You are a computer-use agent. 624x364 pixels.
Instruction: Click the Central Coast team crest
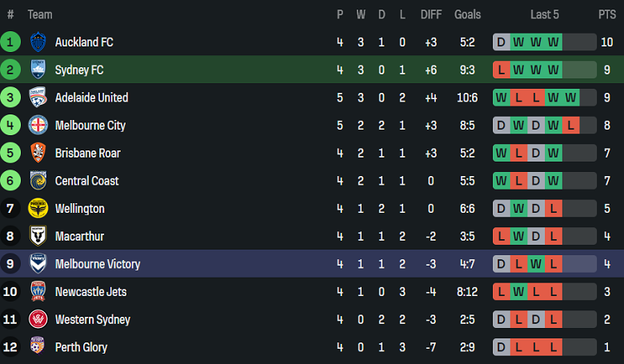(x=38, y=181)
